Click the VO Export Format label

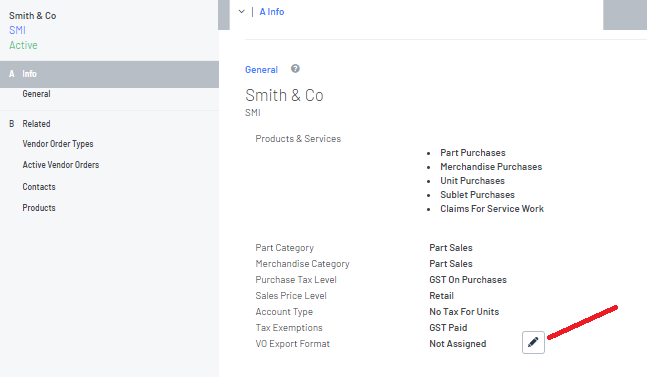[x=293, y=344]
